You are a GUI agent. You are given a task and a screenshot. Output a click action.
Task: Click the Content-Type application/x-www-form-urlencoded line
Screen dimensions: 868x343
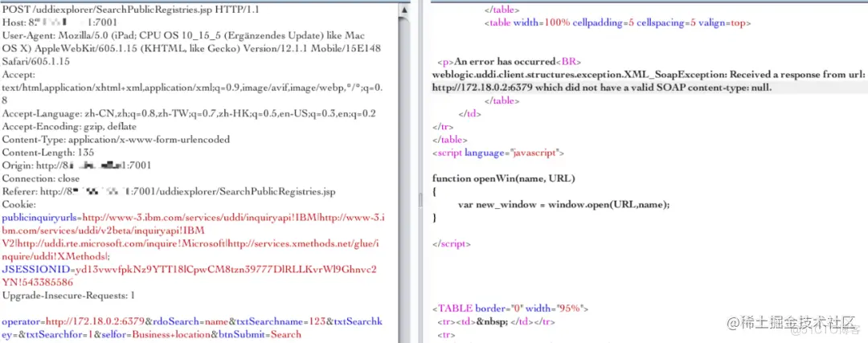(116, 140)
